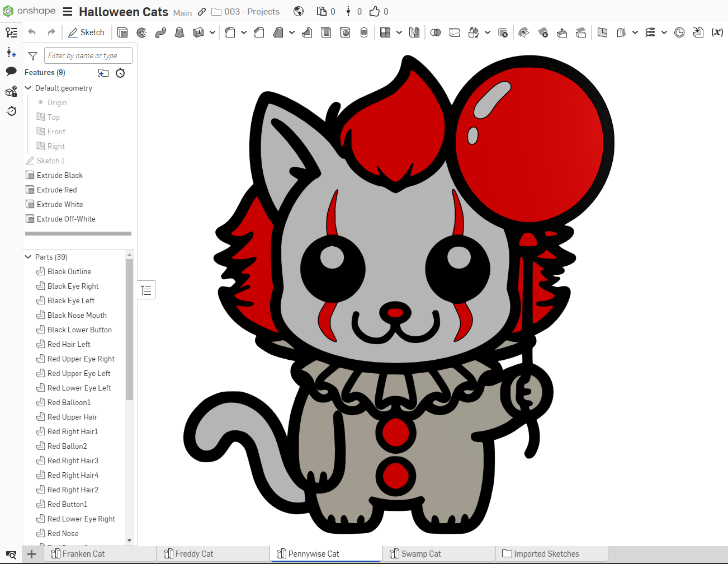This screenshot has width=728, height=564.
Task: Click the document link icon
Action: 202,12
